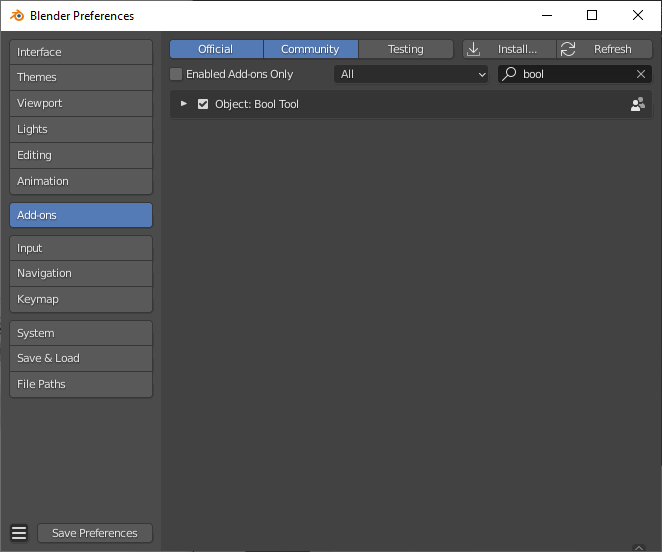
Task: Toggle Enabled Add-ons Only checkbox
Action: pos(176,74)
